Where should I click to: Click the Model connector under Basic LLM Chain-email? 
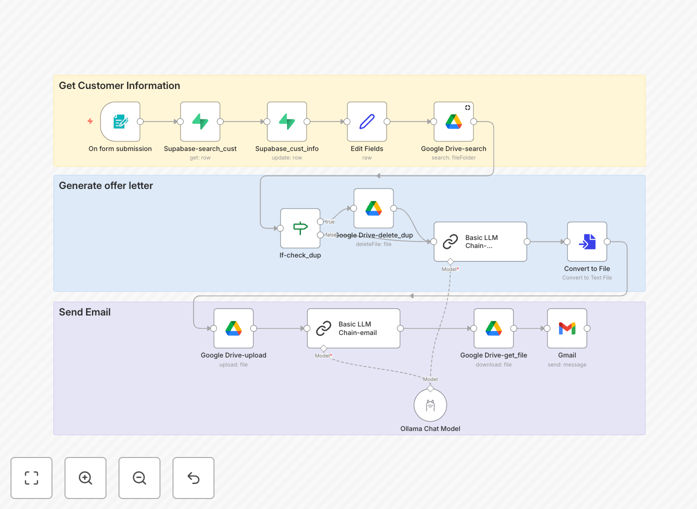324,348
